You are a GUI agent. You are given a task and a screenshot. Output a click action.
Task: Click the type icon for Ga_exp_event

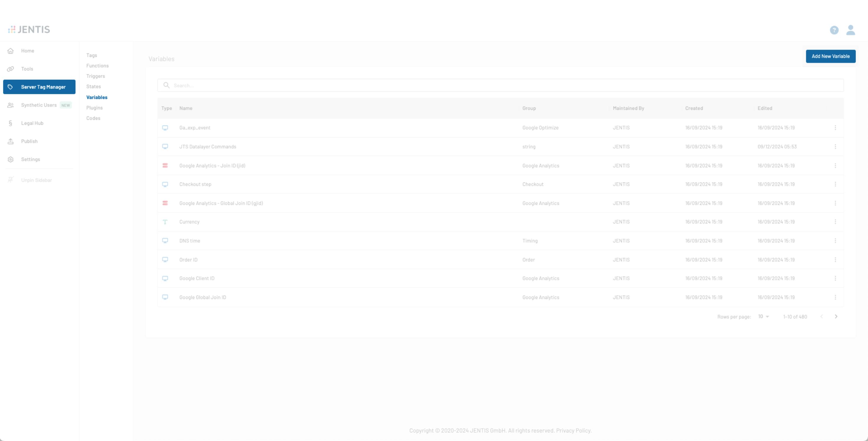165,128
